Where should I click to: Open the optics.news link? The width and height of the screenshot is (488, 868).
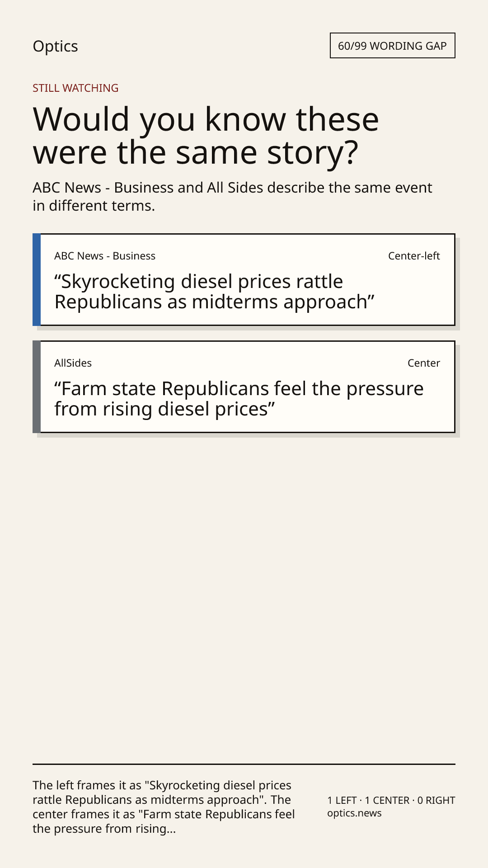[x=354, y=813]
